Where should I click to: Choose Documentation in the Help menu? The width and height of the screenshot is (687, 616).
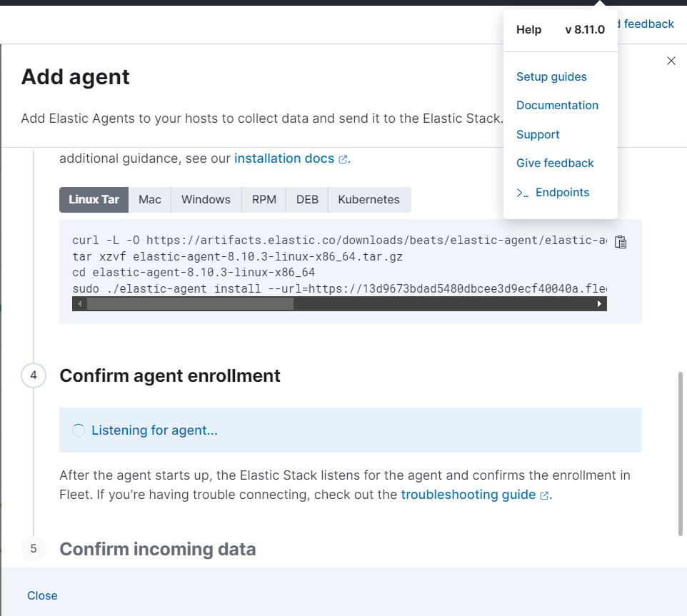[557, 105]
